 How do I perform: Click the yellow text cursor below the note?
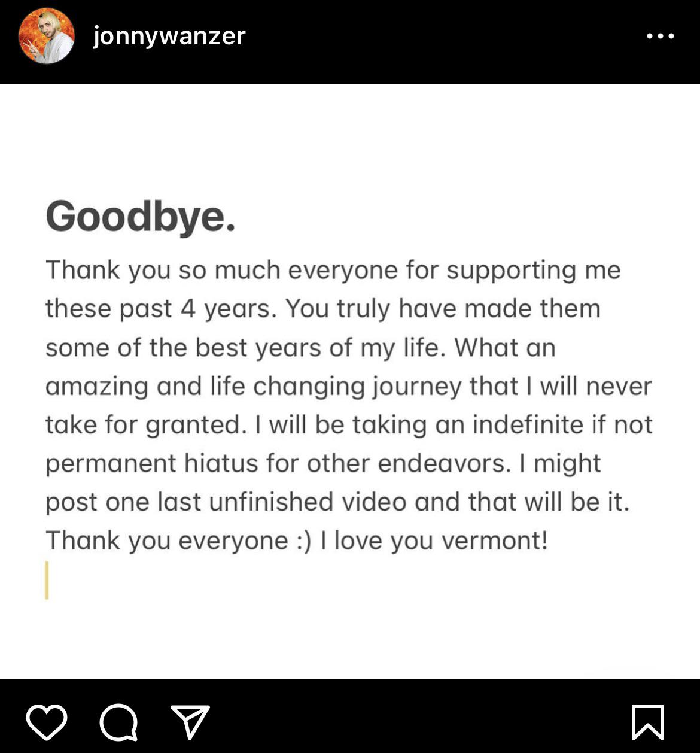(47, 579)
